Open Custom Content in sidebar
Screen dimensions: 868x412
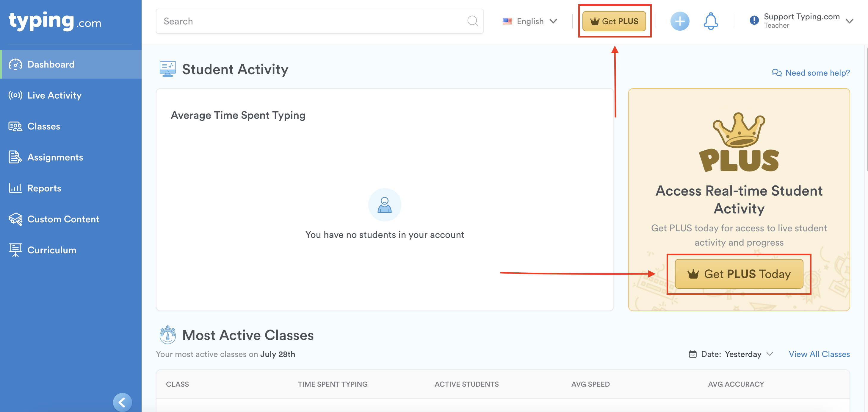click(x=63, y=219)
